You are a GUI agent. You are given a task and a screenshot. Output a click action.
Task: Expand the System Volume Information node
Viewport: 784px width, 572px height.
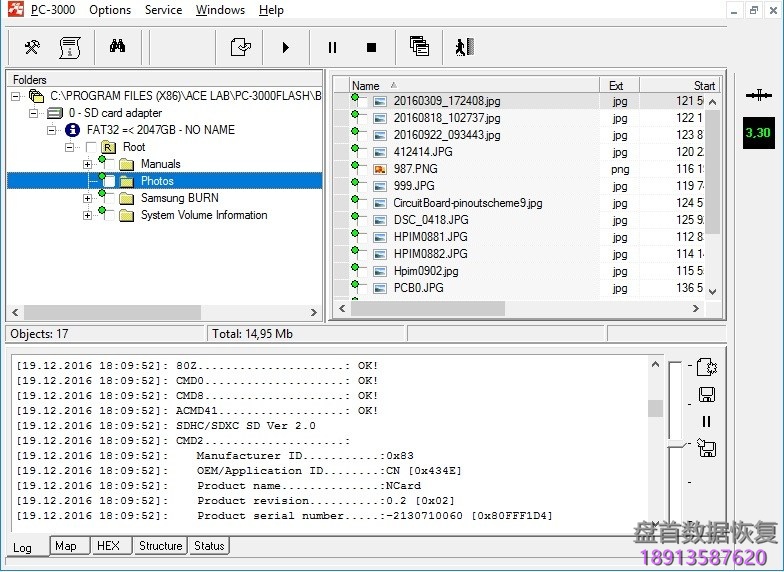point(87,215)
